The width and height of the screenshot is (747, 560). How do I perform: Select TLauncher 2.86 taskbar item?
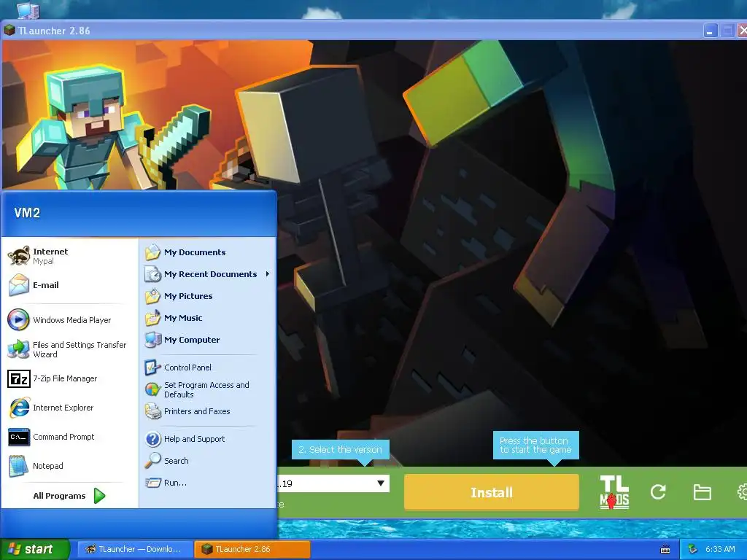click(x=252, y=549)
